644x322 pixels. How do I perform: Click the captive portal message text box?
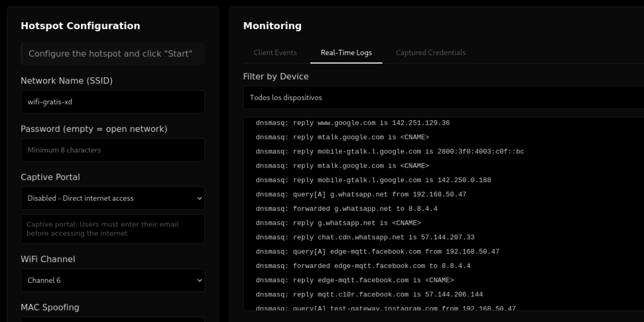coord(112,229)
